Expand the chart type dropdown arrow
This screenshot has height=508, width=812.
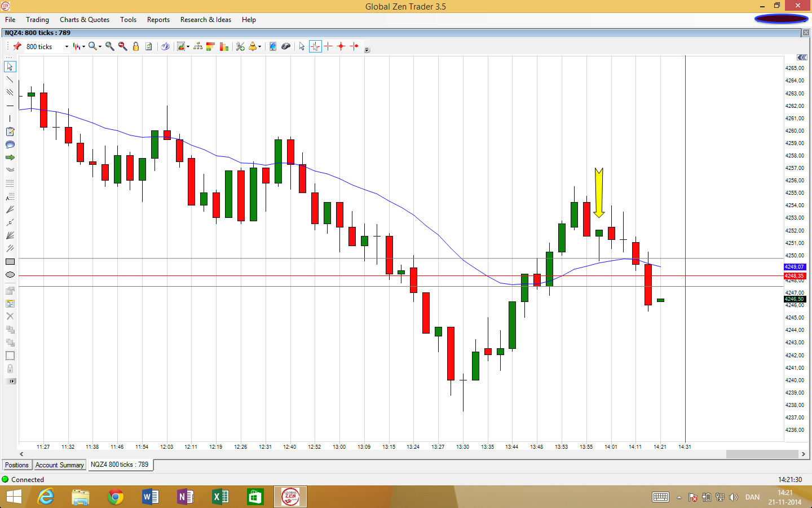coord(83,47)
